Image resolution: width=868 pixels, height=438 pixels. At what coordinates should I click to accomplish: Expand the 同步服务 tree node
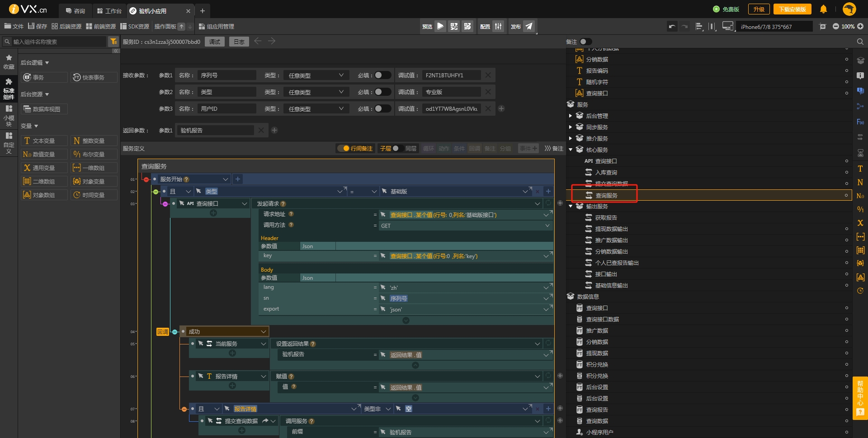click(571, 127)
